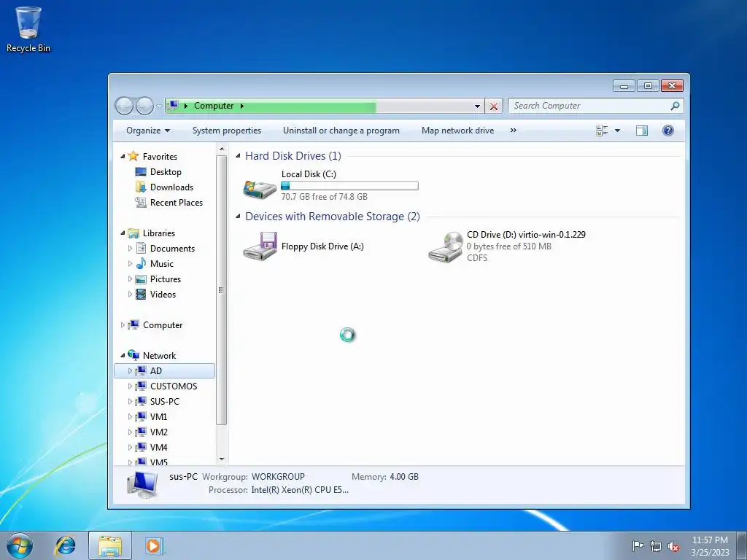Collapse the Devices with Removable Storage group
This screenshot has width=747, height=560.
point(239,217)
